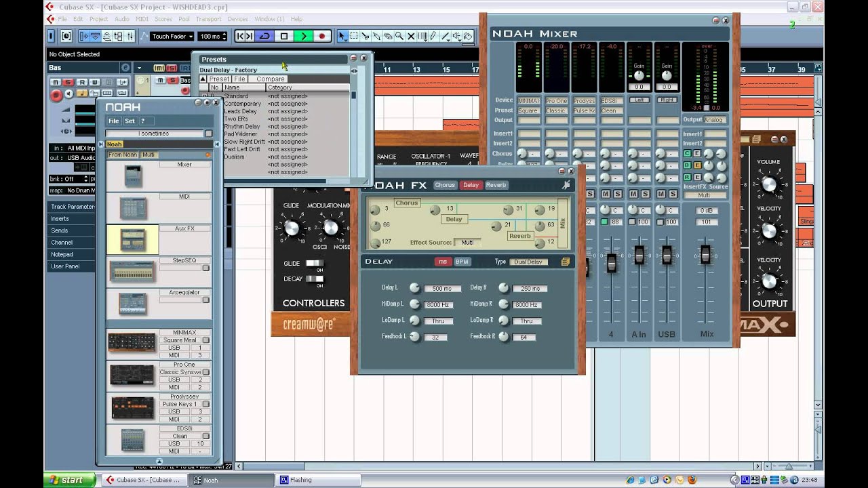Open the Aux FX device in NOAH

(133, 240)
